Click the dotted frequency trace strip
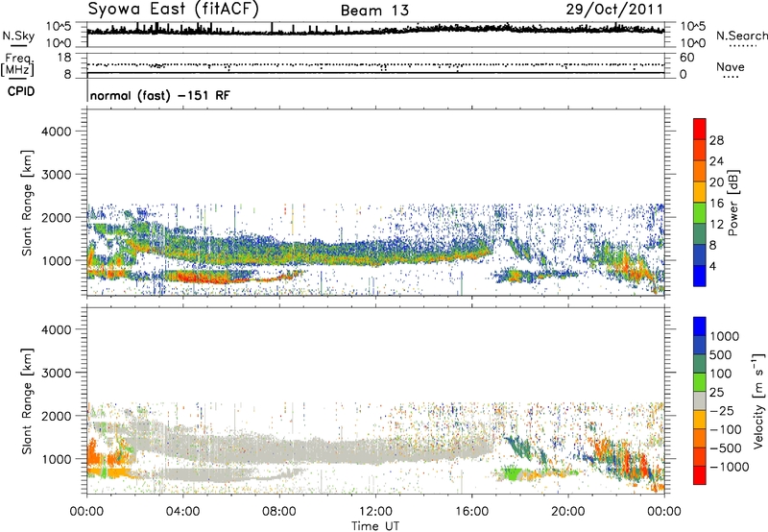The width and height of the screenshot is (768, 532). pos(375,64)
